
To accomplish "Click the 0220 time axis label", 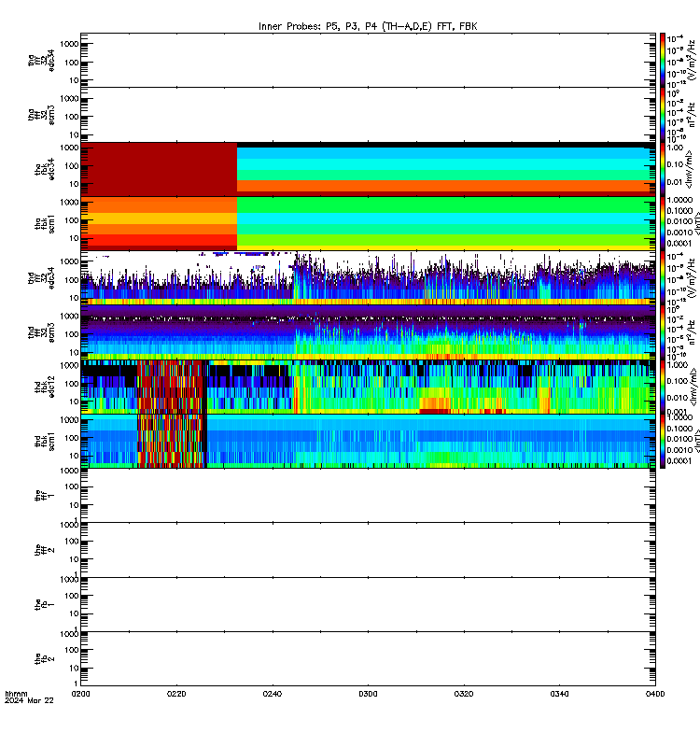I will pyautogui.click(x=176, y=694).
